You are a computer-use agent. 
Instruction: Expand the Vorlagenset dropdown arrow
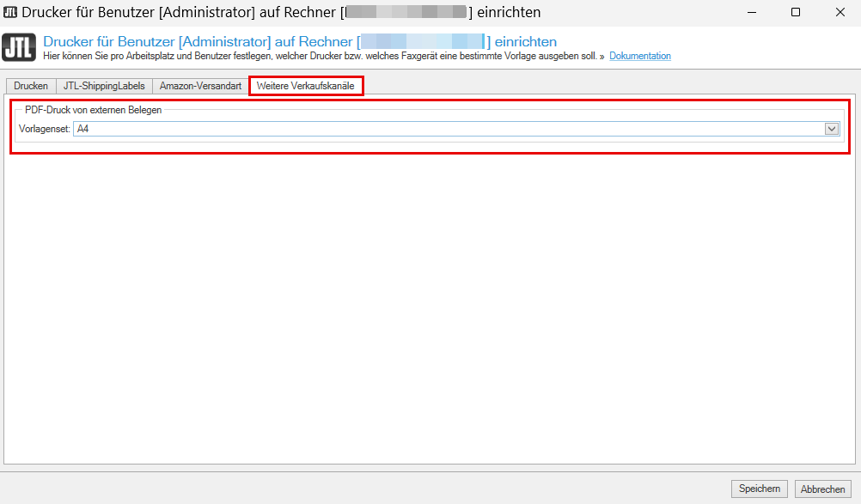pos(831,129)
